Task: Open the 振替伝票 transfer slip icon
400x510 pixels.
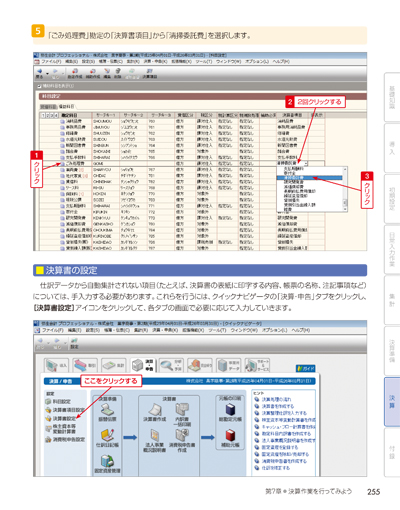Action: (x=107, y=413)
